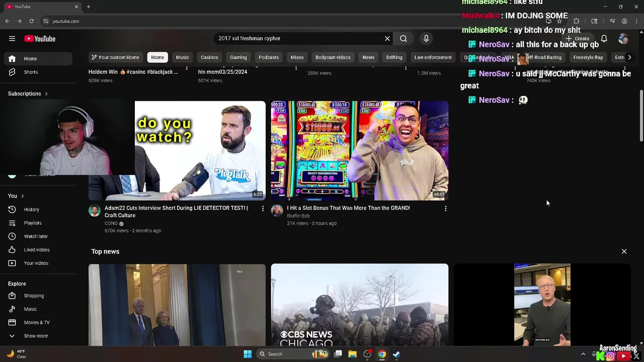The height and width of the screenshot is (362, 644).
Task: Open the YouTube hamburger guide menu
Action: pos(12,39)
